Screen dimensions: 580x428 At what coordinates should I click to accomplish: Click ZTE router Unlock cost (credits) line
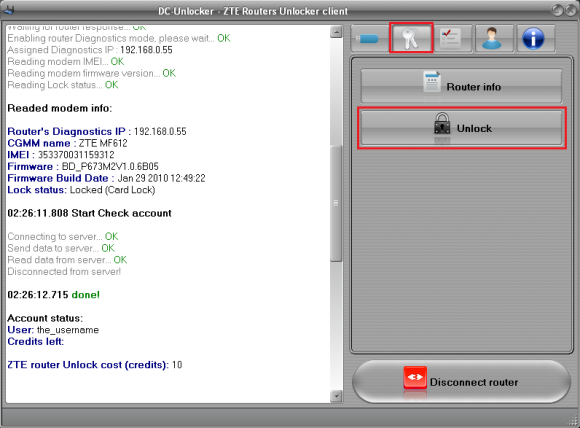(x=95, y=365)
